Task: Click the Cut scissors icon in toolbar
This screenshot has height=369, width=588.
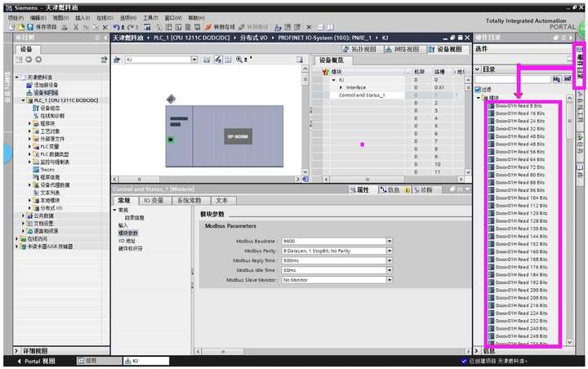Action: [76, 27]
